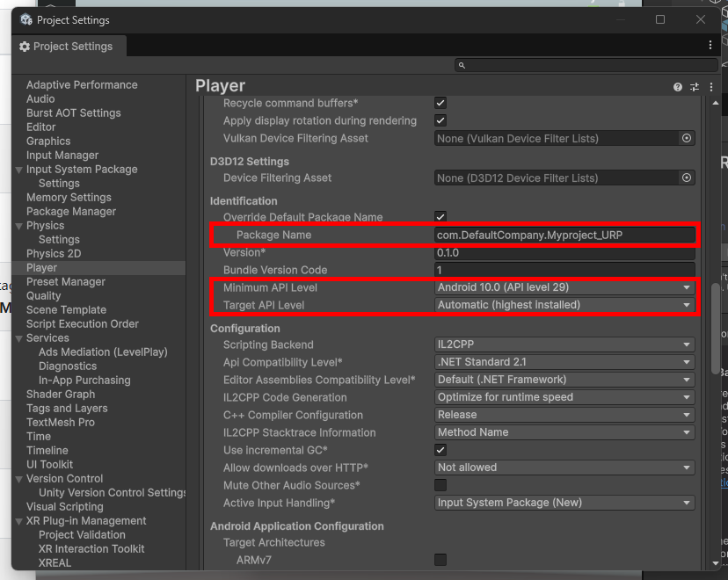Pick an asset for Vulkan Device Filtering Asset

tap(686, 138)
